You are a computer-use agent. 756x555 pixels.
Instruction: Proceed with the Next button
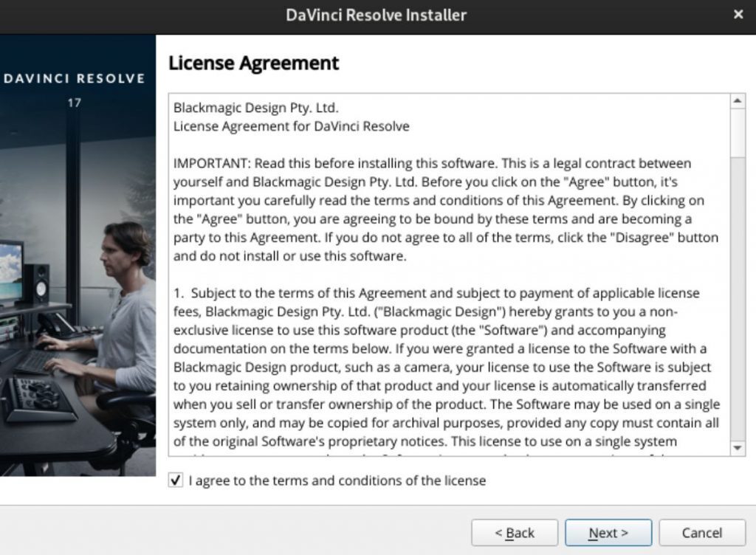click(x=608, y=532)
